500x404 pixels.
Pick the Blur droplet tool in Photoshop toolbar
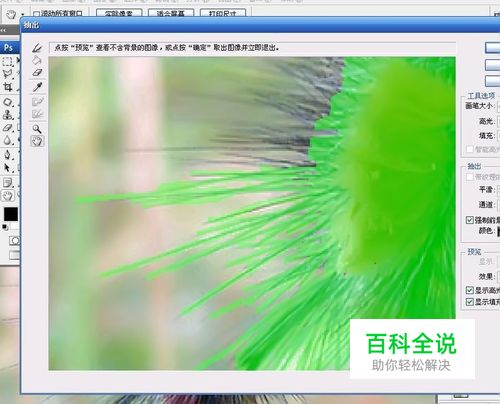(x=7, y=141)
